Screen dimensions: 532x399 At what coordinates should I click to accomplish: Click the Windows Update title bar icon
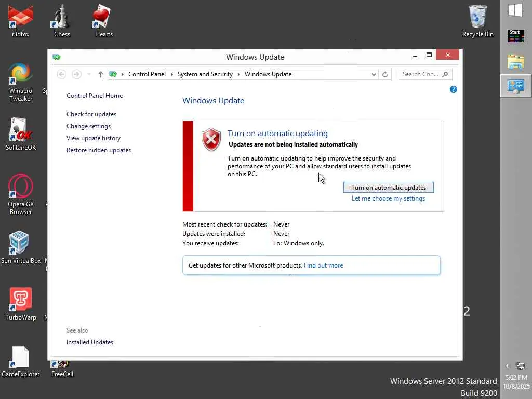click(56, 57)
